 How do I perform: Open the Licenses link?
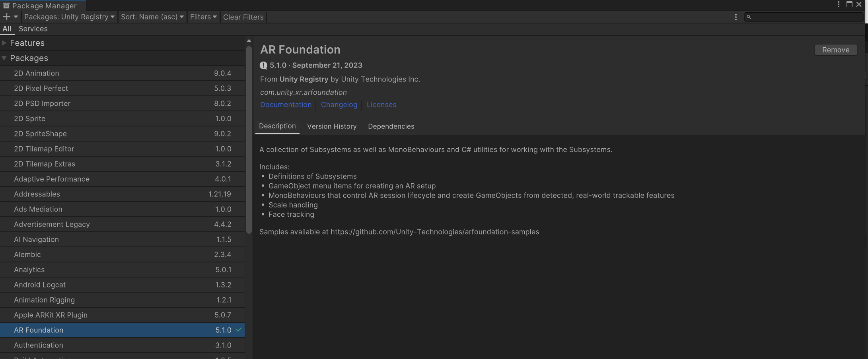[381, 105]
